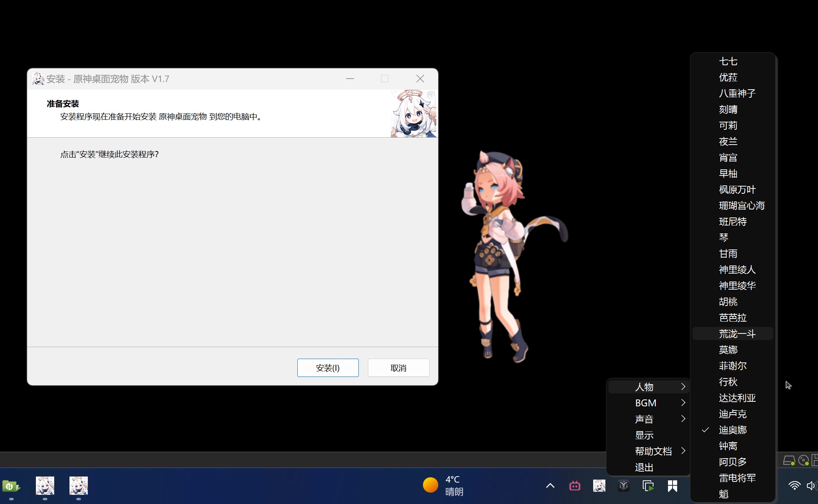
Task: Open the Wi-Fi icon in the system tray
Action: [794, 486]
